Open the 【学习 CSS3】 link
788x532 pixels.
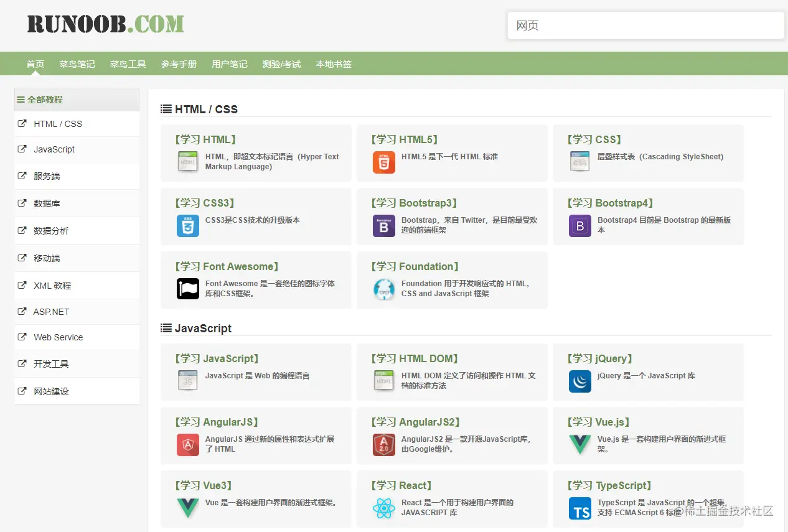(x=204, y=203)
